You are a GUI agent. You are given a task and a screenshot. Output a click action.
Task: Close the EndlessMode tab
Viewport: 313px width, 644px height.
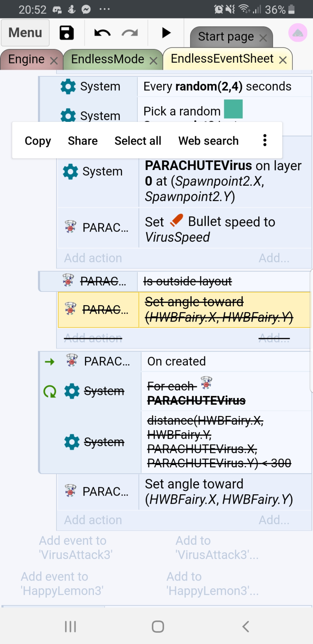(153, 61)
